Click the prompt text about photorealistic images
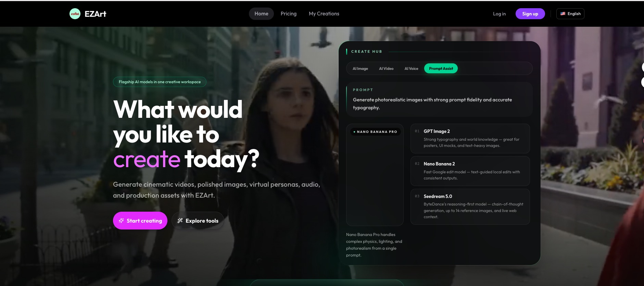The image size is (644, 286). click(x=432, y=103)
